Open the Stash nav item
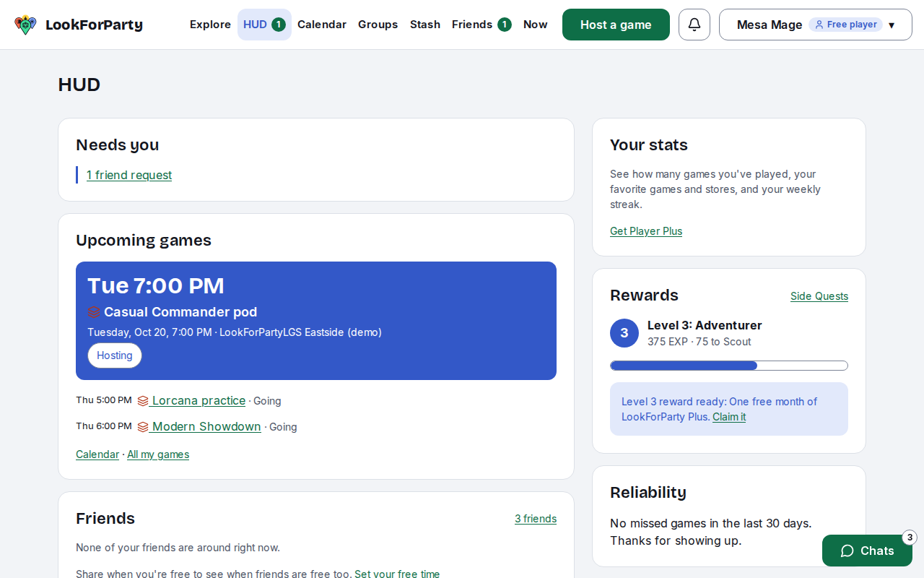 (425, 25)
